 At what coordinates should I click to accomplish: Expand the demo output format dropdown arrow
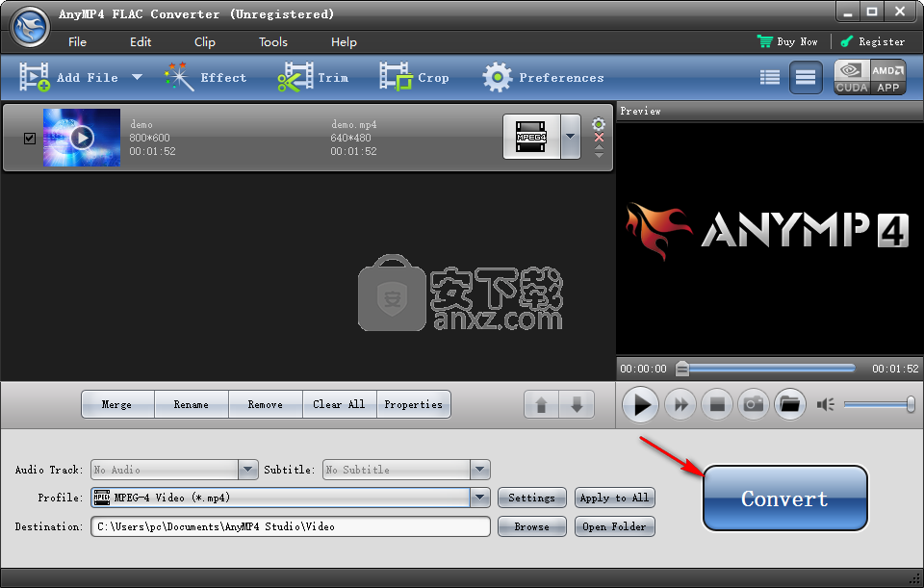point(570,137)
